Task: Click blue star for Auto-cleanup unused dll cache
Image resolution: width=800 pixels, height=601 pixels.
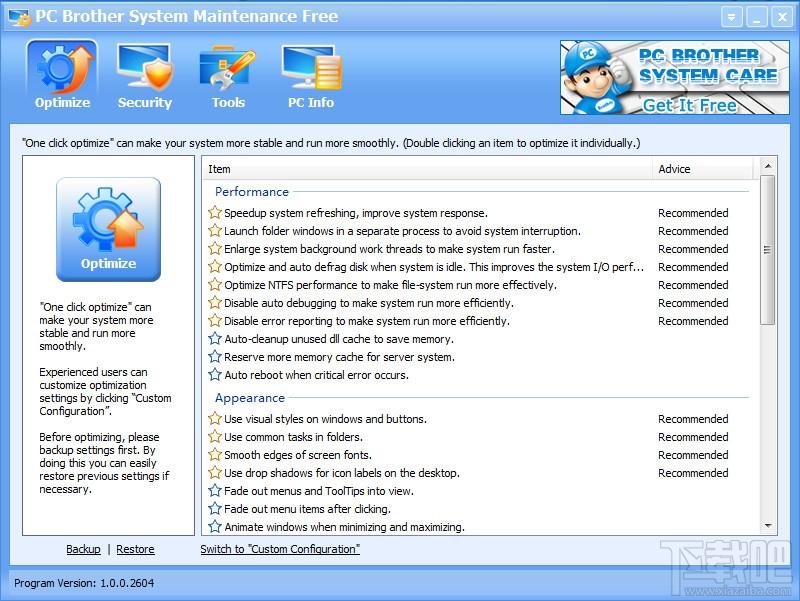Action: point(215,338)
